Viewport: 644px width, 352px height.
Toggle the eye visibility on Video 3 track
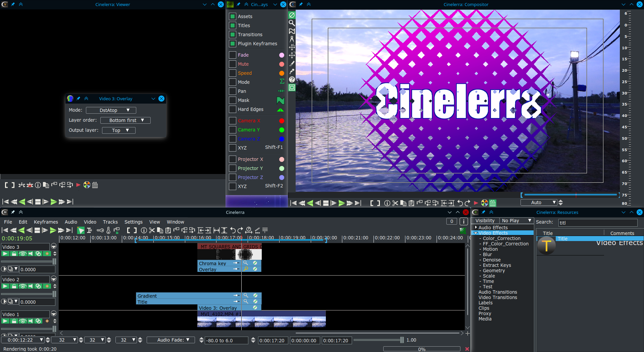22,254
